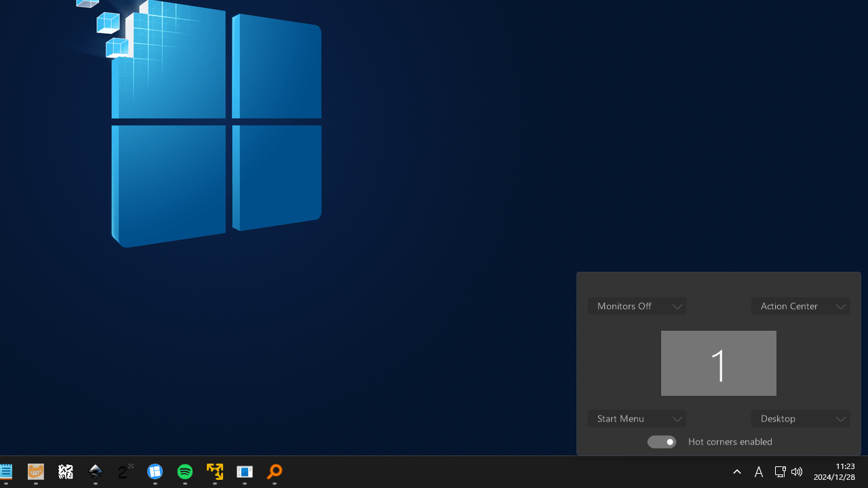Open the blue window-preview taskbar icon
Viewport: 868px width, 488px height.
(245, 472)
